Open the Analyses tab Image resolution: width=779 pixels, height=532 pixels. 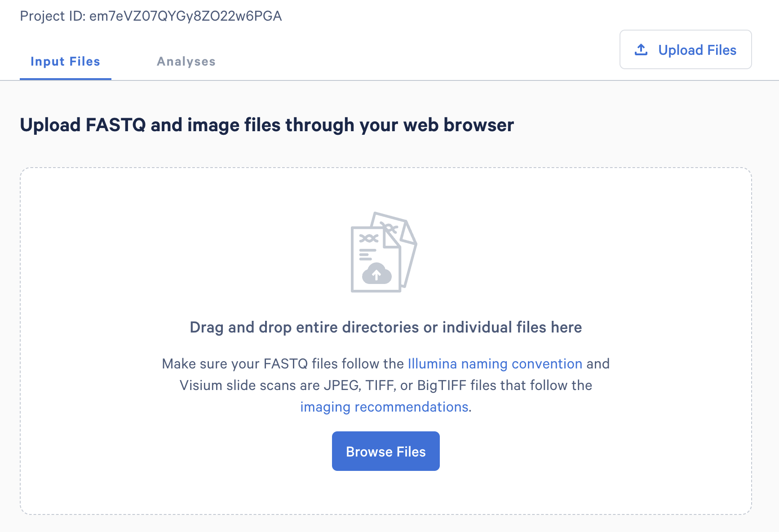pyautogui.click(x=186, y=62)
